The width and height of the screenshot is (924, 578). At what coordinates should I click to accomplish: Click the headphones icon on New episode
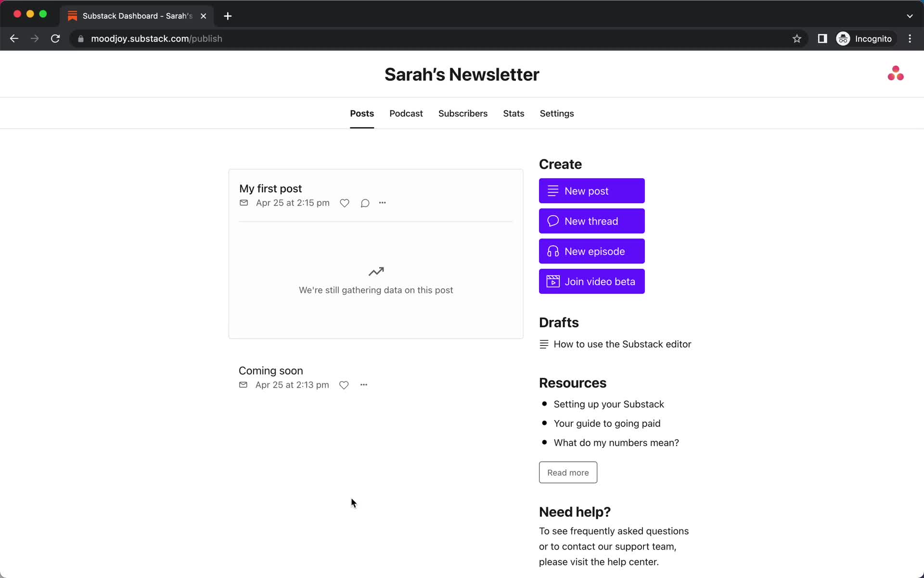[553, 251]
